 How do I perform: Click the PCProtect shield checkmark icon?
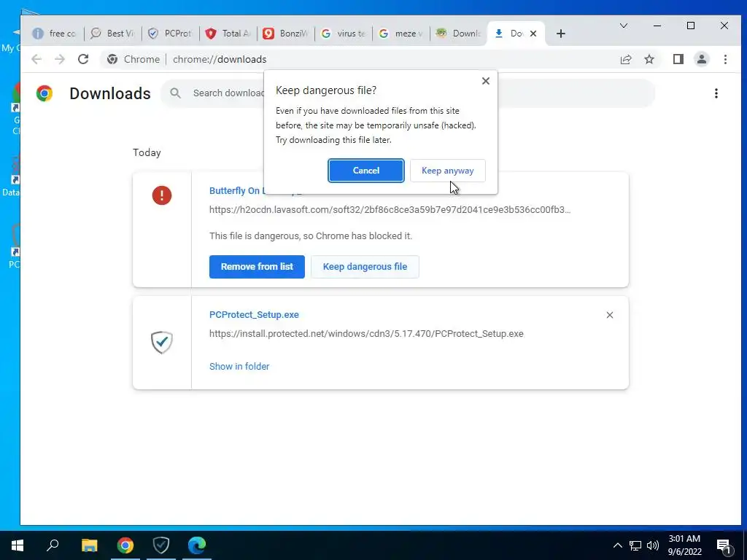coord(162,342)
